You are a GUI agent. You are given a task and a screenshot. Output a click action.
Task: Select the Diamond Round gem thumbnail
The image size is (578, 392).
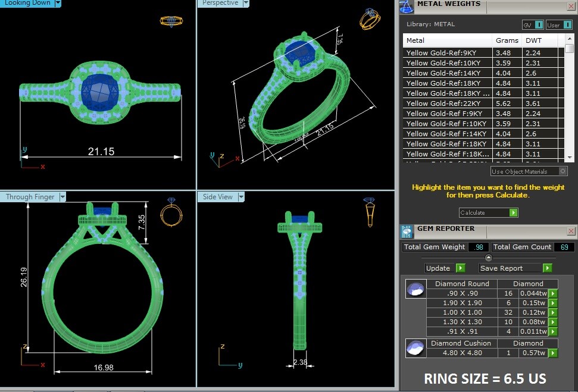pos(415,289)
